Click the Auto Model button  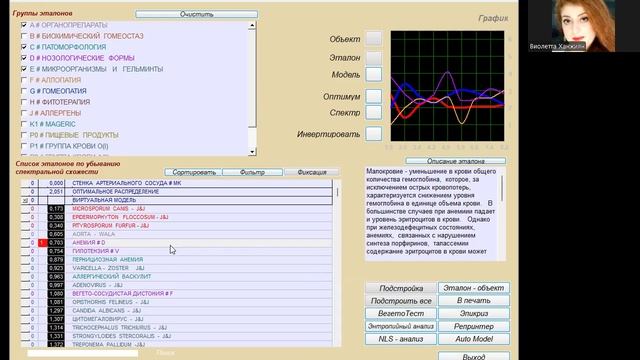pyautogui.click(x=473, y=339)
